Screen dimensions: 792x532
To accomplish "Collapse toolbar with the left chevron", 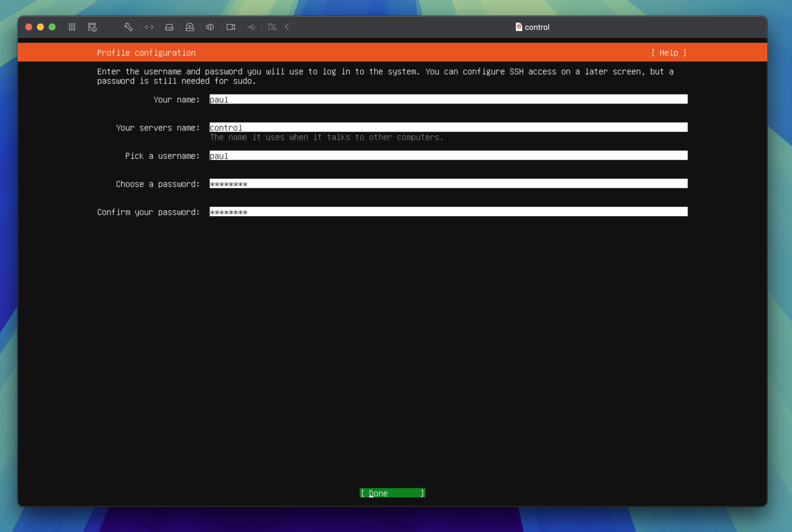I will pyautogui.click(x=287, y=27).
